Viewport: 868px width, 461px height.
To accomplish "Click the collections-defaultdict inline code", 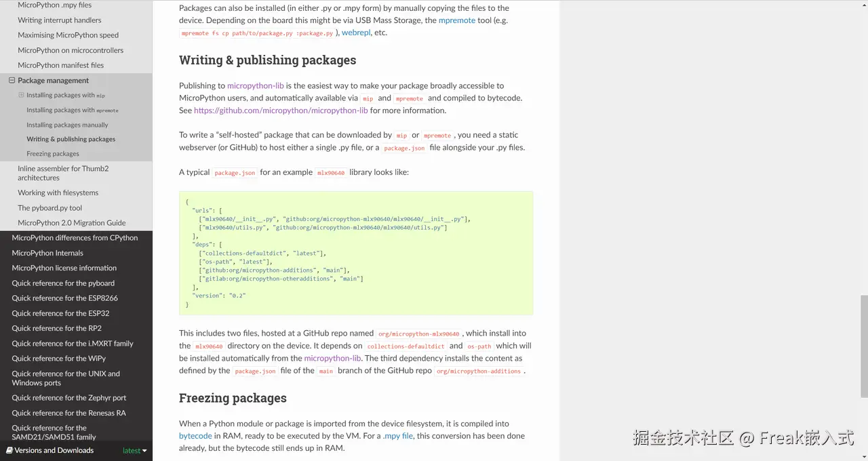I will click(406, 346).
